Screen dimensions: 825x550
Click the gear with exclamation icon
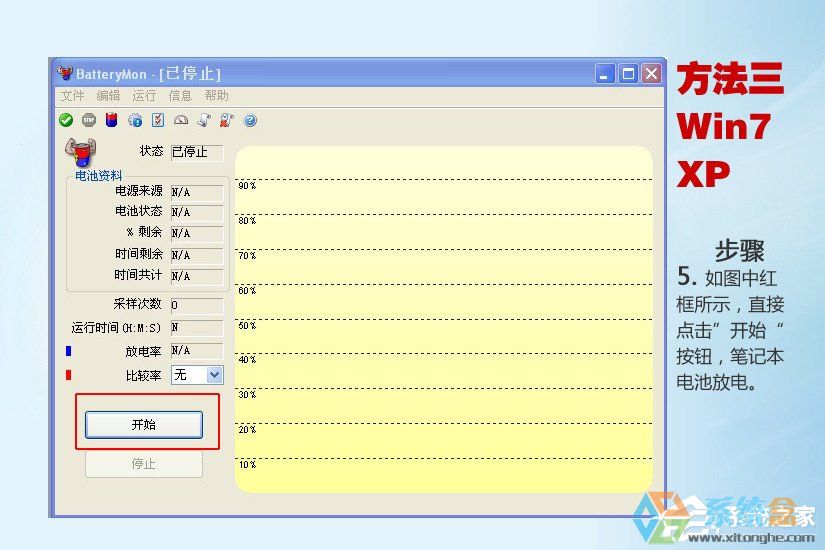click(x=135, y=120)
